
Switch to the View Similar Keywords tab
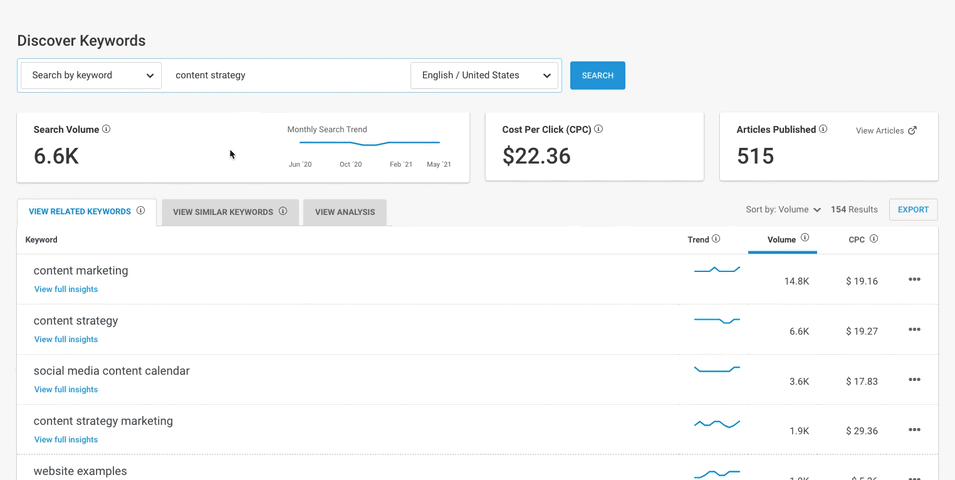coord(230,212)
